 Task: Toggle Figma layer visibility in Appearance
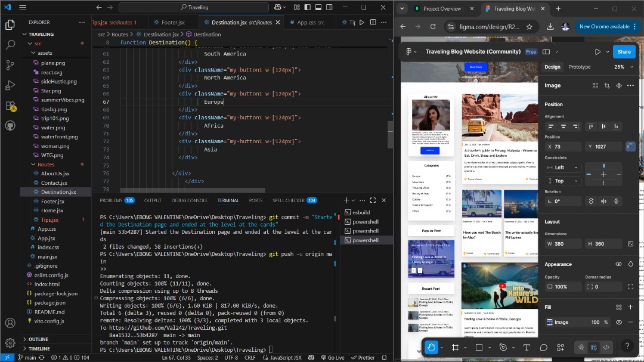(x=618, y=264)
